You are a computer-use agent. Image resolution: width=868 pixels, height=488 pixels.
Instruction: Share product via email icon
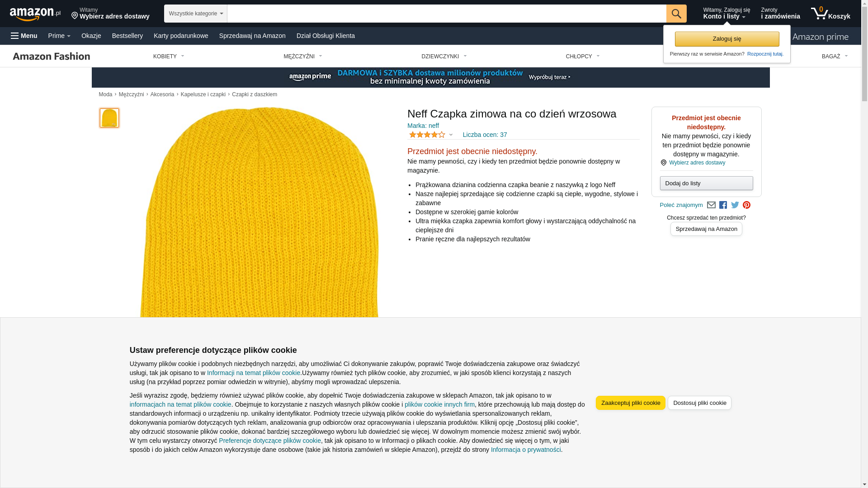[x=711, y=205]
